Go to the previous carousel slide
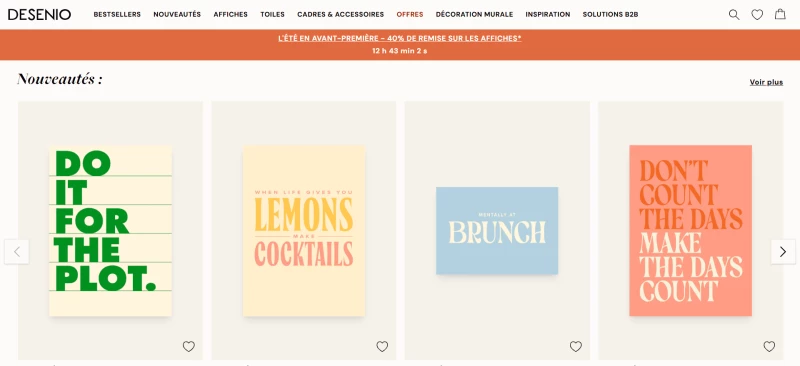This screenshot has width=800, height=366. (x=17, y=252)
